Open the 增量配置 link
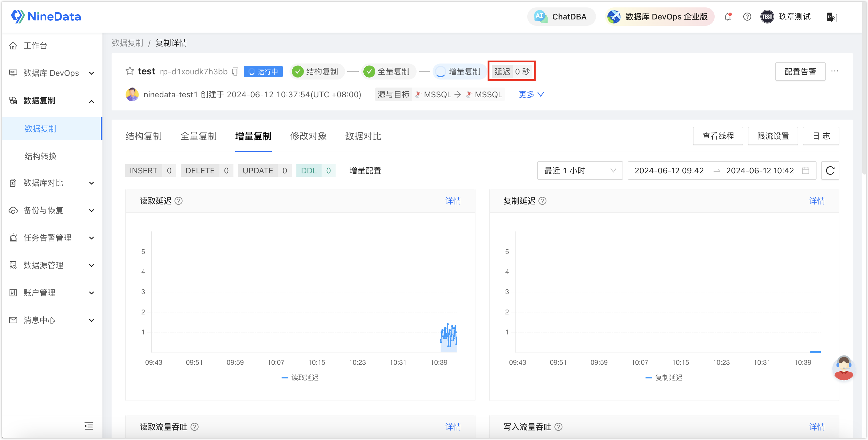The image size is (868, 440). [365, 171]
